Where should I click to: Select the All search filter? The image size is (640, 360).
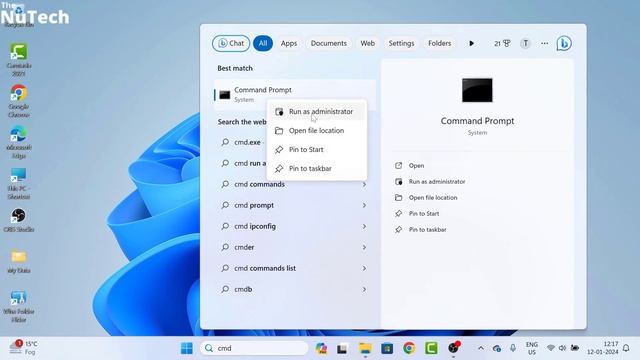point(263,43)
